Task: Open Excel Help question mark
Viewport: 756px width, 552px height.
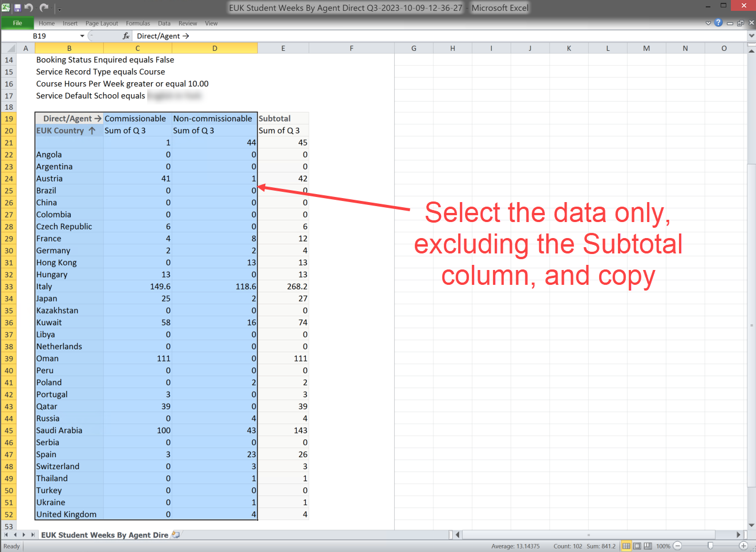Action: 718,23
